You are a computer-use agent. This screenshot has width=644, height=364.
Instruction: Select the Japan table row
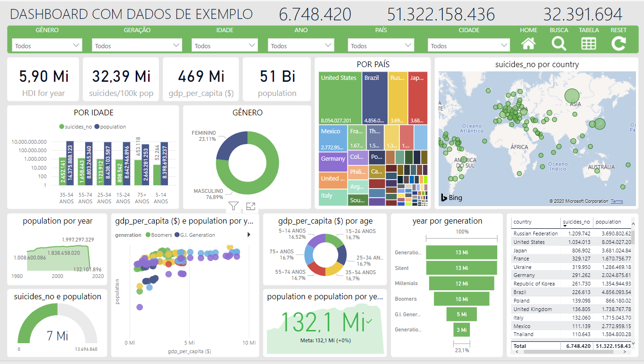pos(572,251)
